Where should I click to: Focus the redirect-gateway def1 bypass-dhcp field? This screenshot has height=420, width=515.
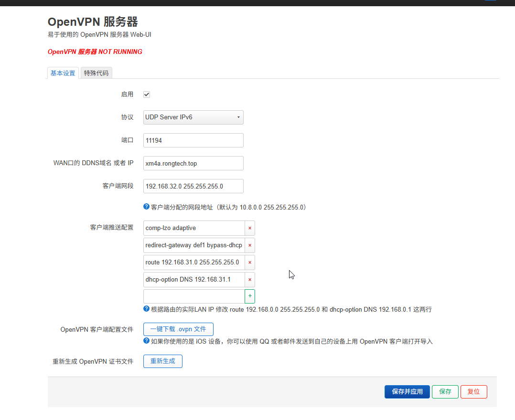pos(194,245)
